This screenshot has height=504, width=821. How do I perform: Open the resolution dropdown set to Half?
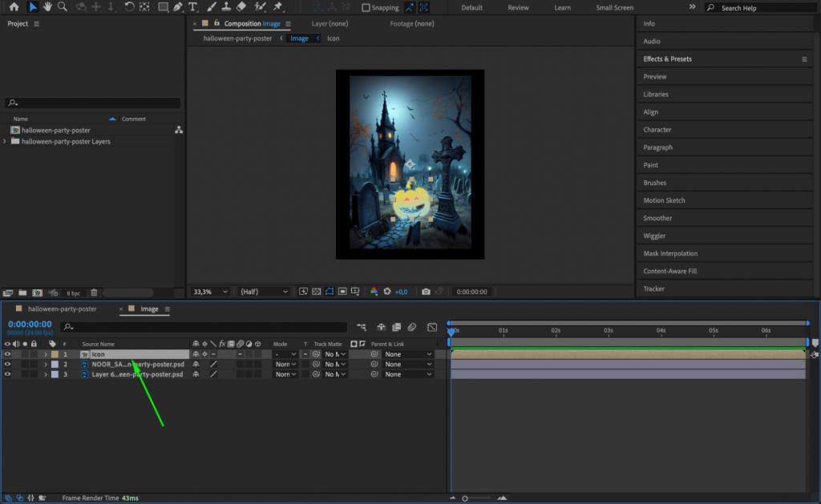coord(263,292)
